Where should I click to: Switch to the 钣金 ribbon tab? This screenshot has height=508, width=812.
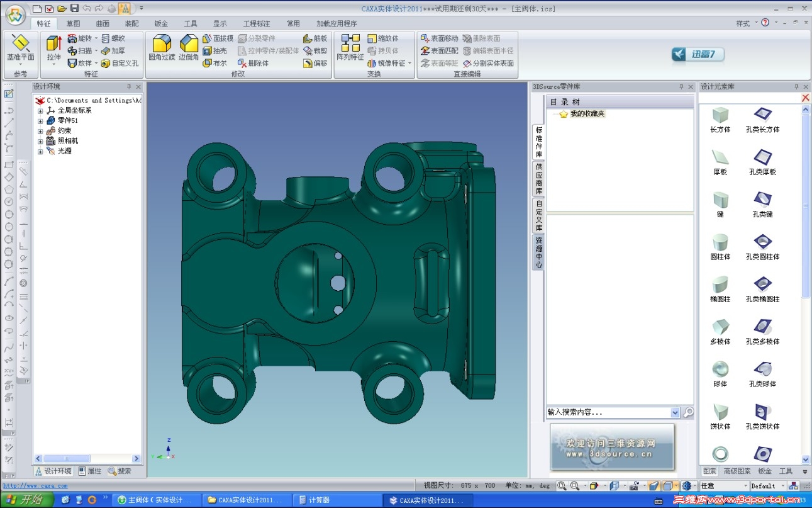coord(161,24)
